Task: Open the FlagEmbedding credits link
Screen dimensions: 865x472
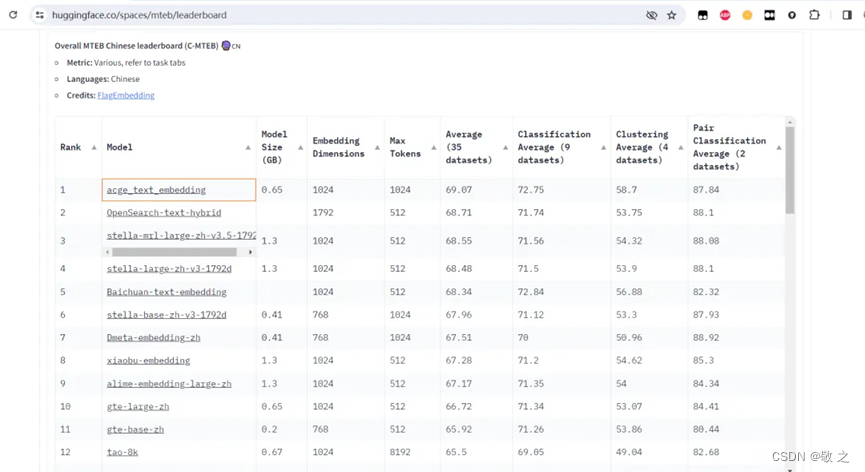Action: [x=126, y=95]
